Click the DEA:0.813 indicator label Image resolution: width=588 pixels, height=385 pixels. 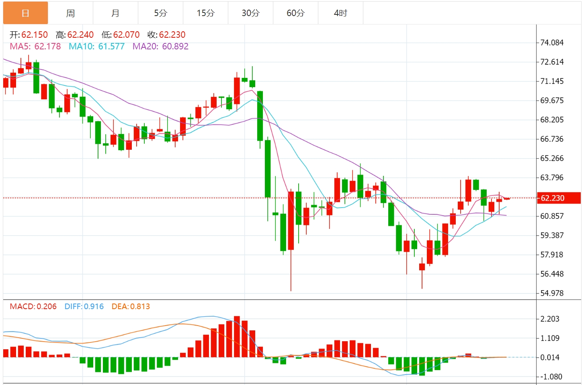pyautogui.click(x=131, y=307)
